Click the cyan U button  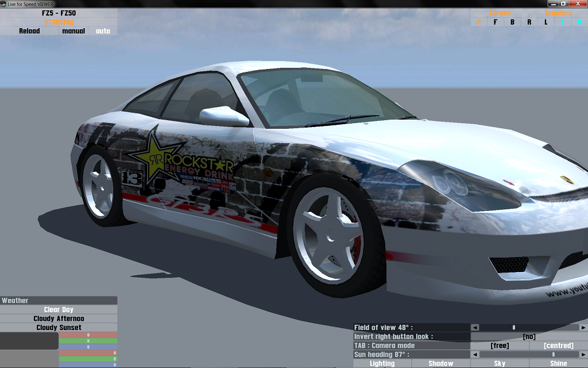point(579,22)
